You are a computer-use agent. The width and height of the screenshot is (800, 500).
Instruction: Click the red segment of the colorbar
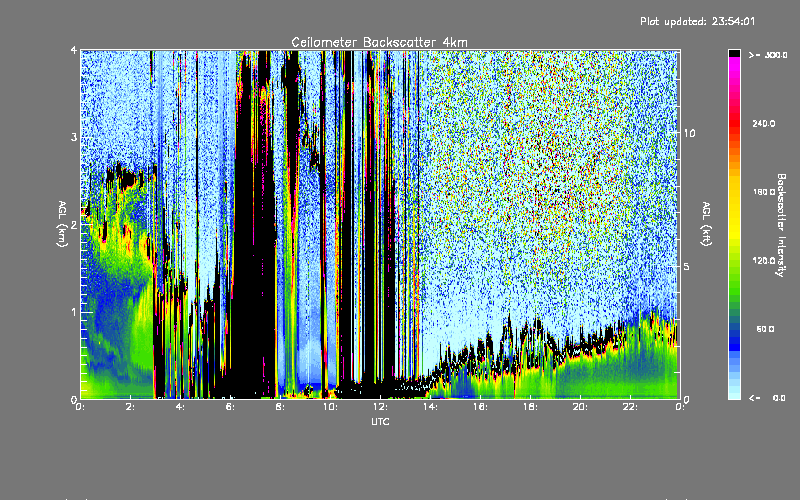pyautogui.click(x=734, y=122)
